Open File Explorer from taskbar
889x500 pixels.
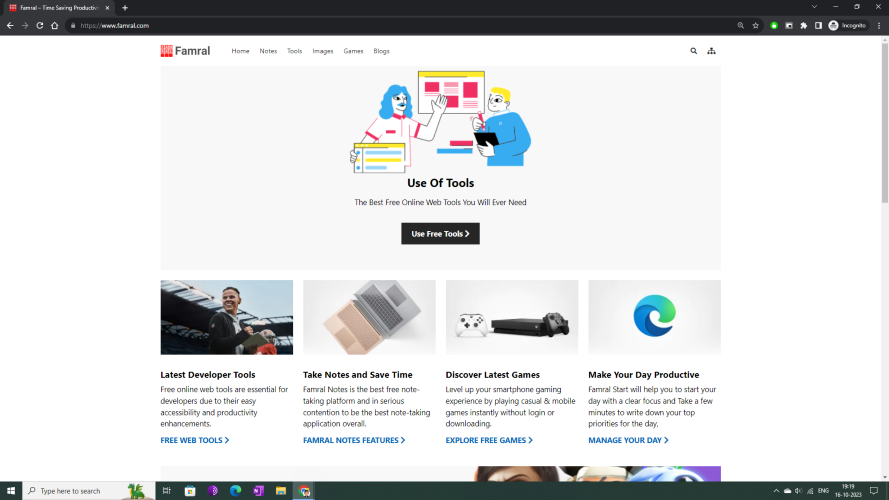[281, 491]
